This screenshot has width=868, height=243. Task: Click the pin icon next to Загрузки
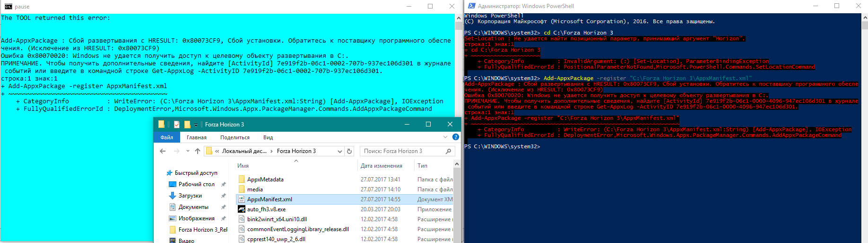(224, 196)
